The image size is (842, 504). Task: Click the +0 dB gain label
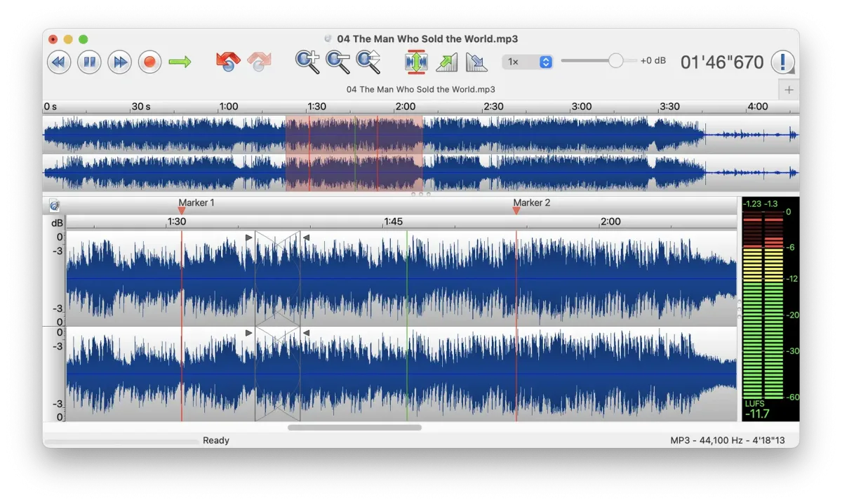(653, 61)
